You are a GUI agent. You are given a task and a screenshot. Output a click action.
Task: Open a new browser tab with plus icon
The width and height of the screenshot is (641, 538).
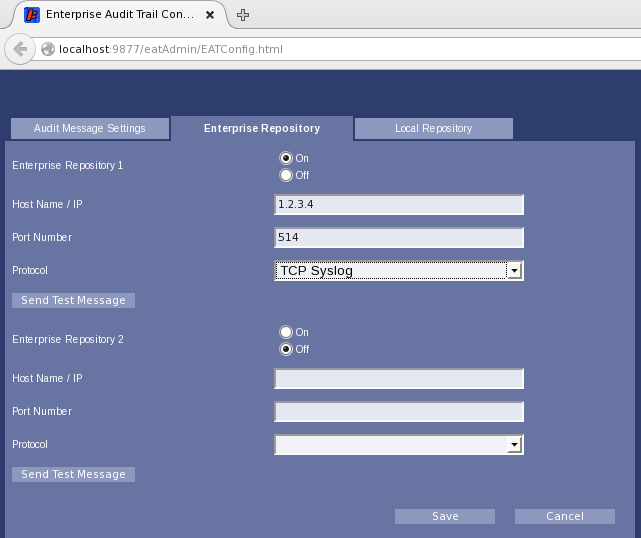[x=243, y=15]
